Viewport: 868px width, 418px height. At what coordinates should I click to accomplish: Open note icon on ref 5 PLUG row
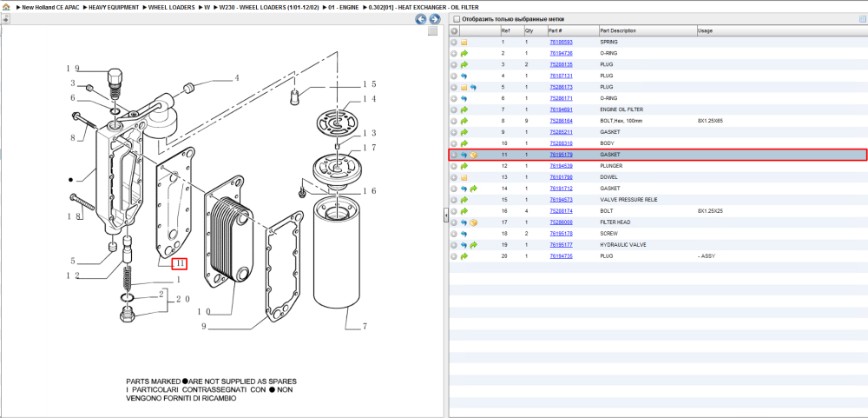(x=464, y=87)
